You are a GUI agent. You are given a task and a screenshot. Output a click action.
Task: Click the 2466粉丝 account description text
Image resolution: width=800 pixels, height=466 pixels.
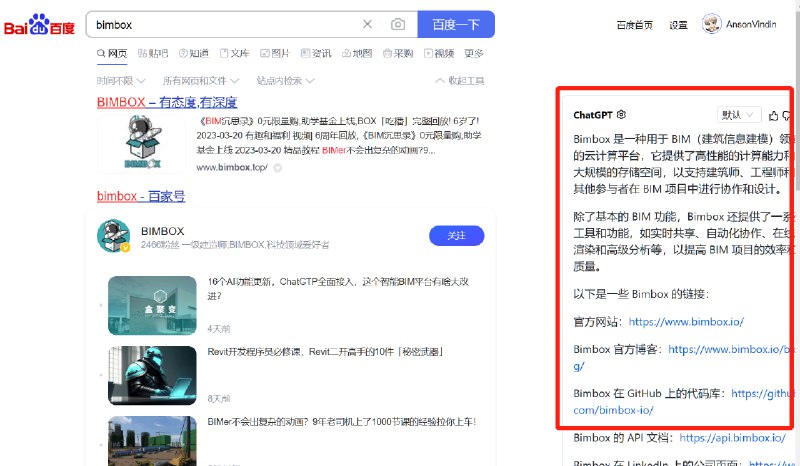pos(235,245)
